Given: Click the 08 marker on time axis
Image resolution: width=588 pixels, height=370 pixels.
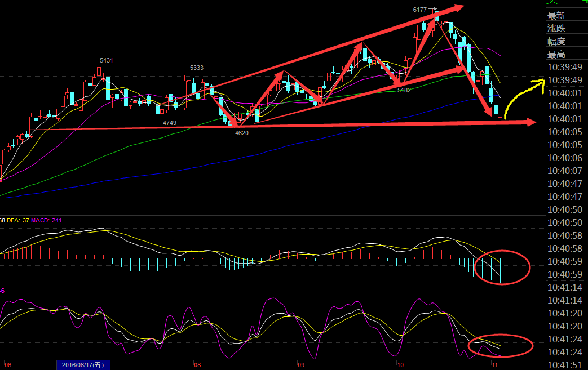Looking at the screenshot, I should pyautogui.click(x=197, y=365).
